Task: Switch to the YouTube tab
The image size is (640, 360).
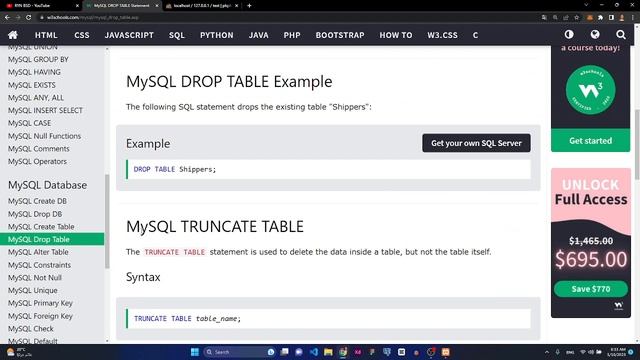Action: point(41,6)
